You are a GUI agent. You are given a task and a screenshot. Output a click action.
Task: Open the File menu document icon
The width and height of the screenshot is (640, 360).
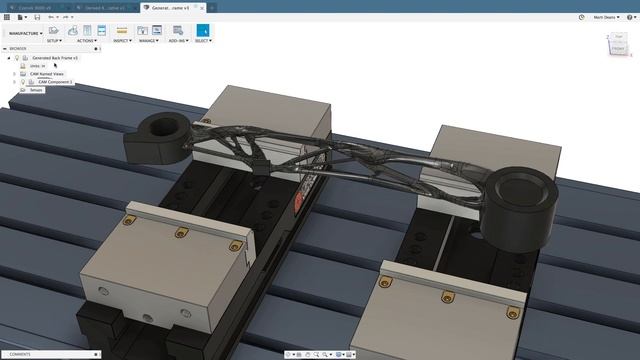[x=20, y=17]
